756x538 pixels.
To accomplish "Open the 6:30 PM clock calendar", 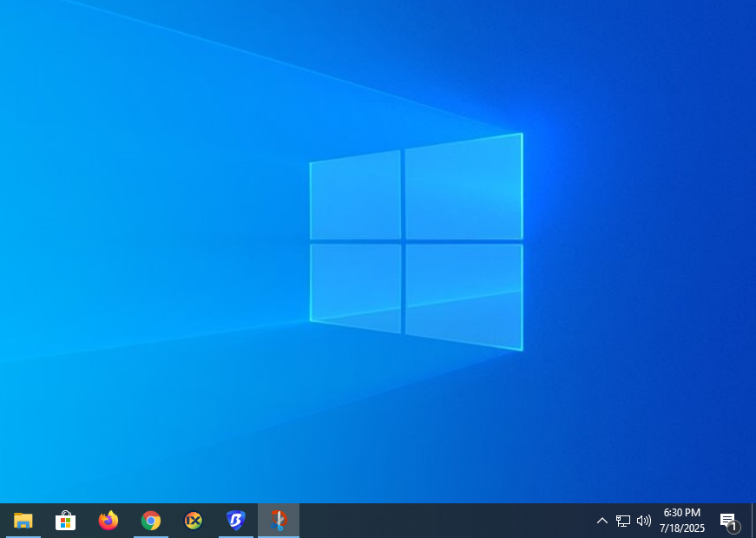I will (x=681, y=521).
